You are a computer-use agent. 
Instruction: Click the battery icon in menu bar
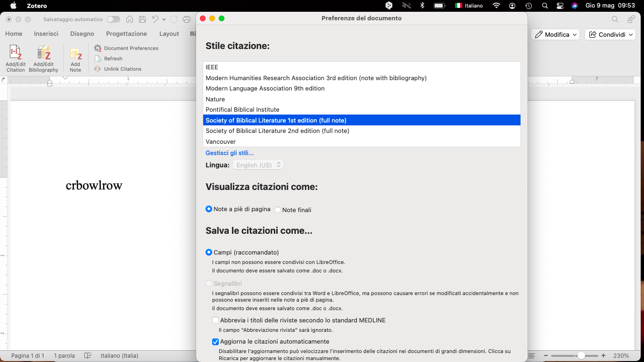coord(439,6)
